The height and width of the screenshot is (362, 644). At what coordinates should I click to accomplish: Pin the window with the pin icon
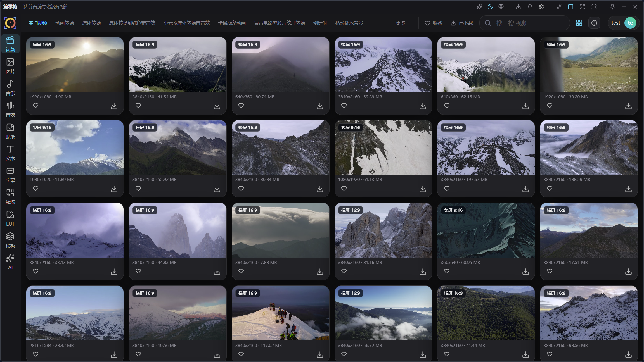coord(612,7)
